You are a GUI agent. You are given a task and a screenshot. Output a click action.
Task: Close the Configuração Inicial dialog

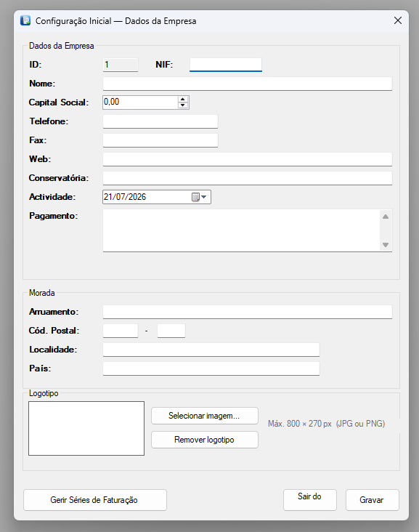coord(398,20)
